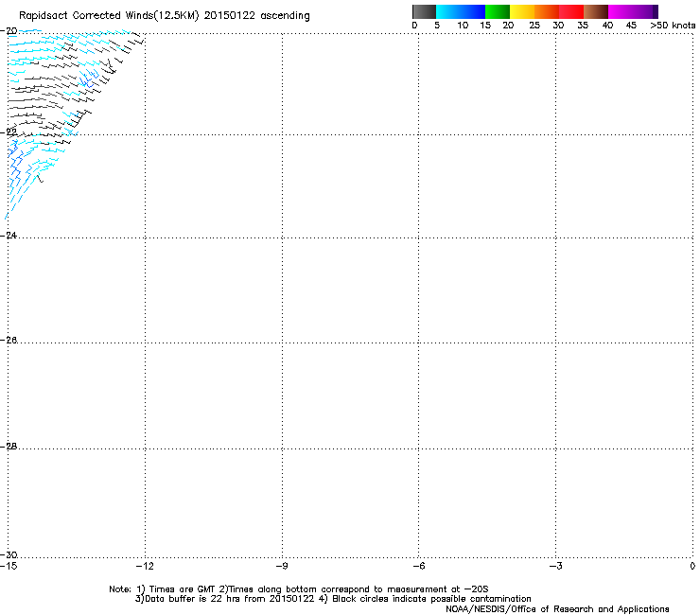Click the latitude label -28
This screenshot has height=615, width=700.
click(x=9, y=447)
